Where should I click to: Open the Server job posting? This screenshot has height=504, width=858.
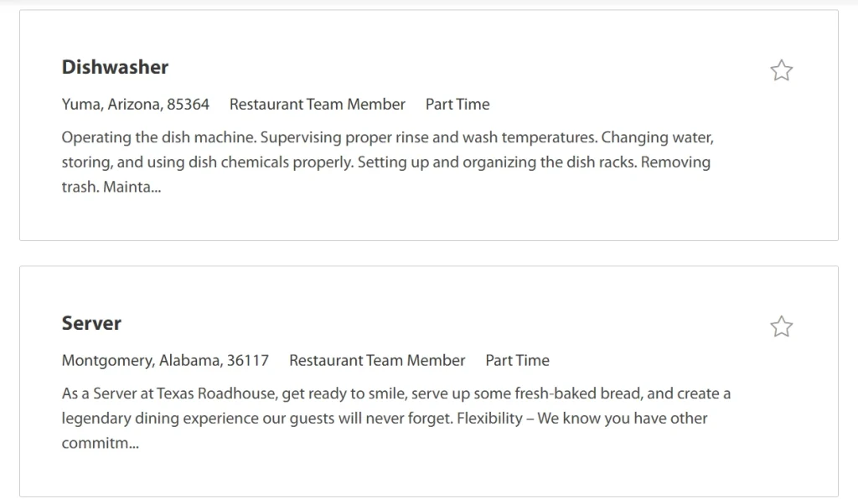(90, 323)
